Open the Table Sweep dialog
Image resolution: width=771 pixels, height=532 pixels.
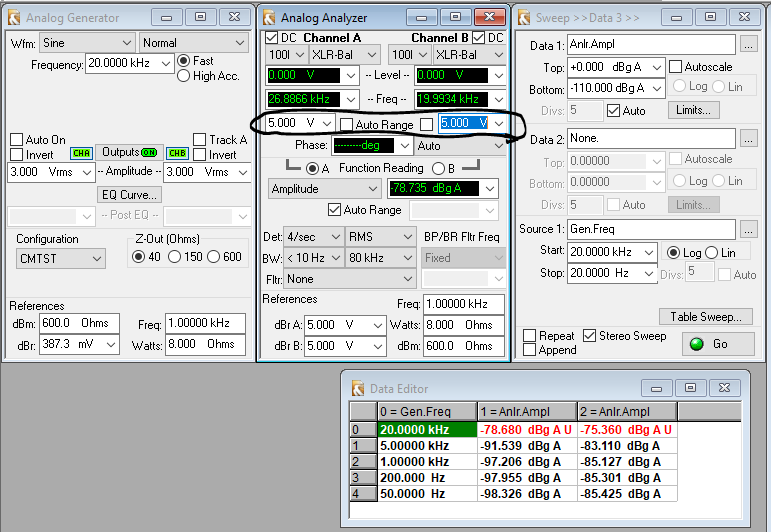point(706,317)
